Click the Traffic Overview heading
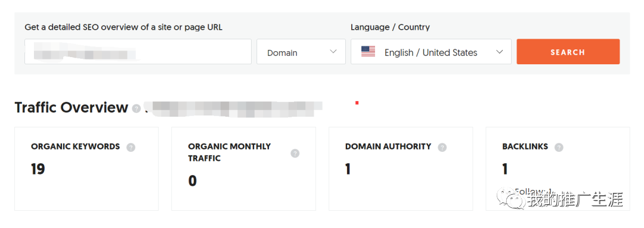 click(x=72, y=107)
